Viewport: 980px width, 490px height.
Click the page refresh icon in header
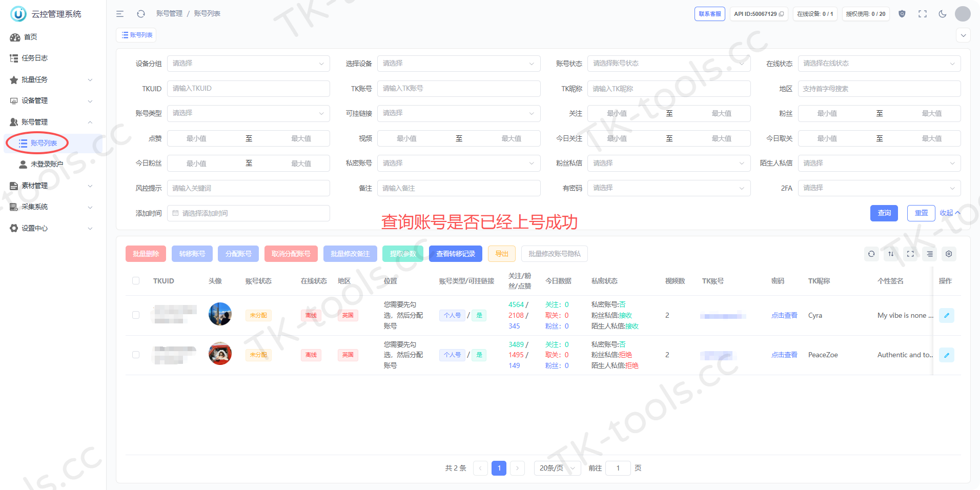(141, 14)
